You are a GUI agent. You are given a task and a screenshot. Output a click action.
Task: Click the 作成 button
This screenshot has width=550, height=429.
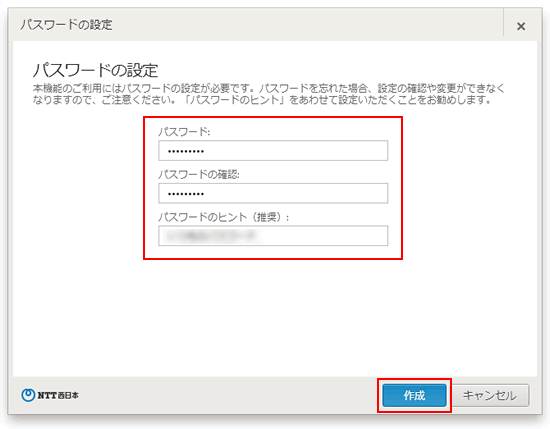pos(414,395)
